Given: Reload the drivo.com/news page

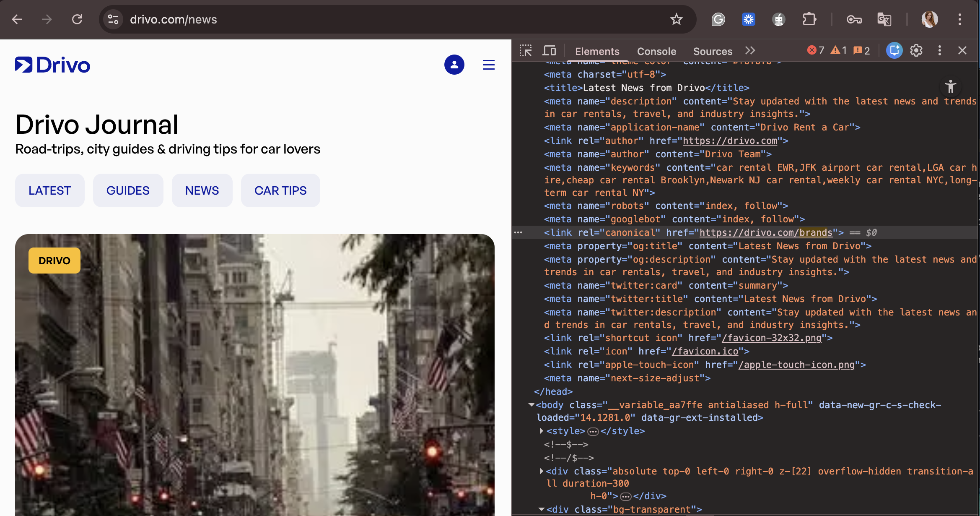Looking at the screenshot, I should [77, 19].
